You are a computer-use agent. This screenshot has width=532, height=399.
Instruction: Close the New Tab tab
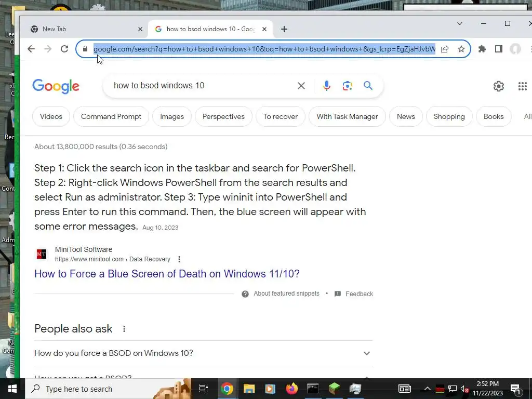tap(140, 29)
